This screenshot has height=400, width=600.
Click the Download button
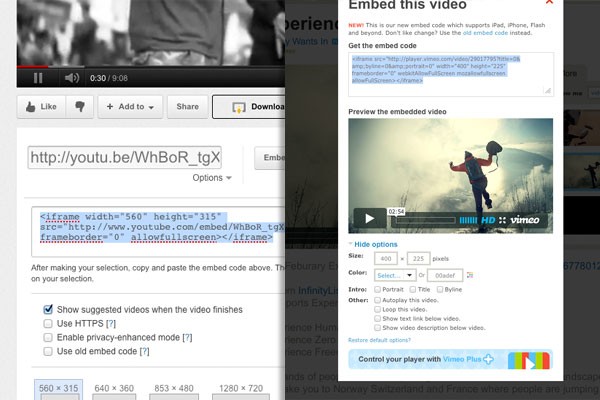[249, 107]
